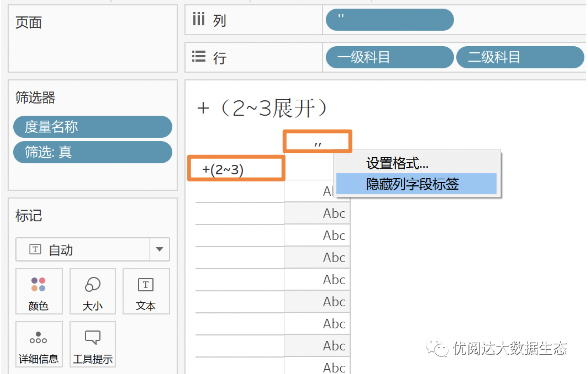
Task: Open the Text marks card
Action: [146, 291]
